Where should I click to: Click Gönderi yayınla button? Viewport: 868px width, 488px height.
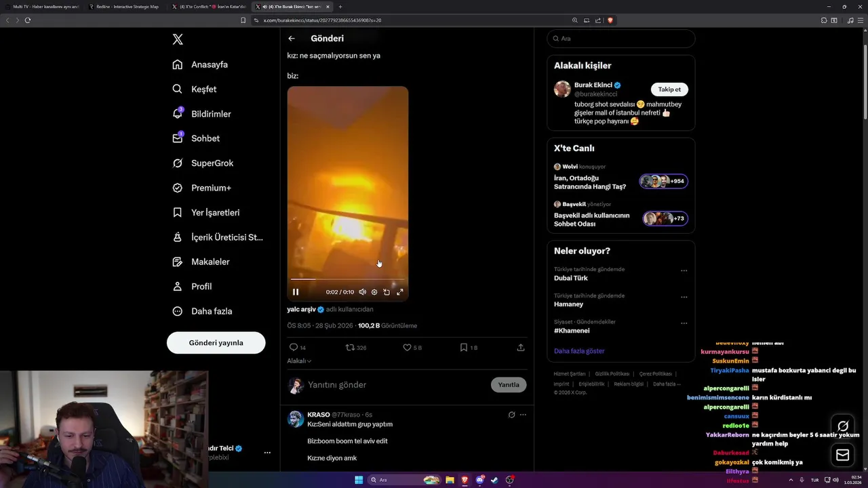(216, 343)
